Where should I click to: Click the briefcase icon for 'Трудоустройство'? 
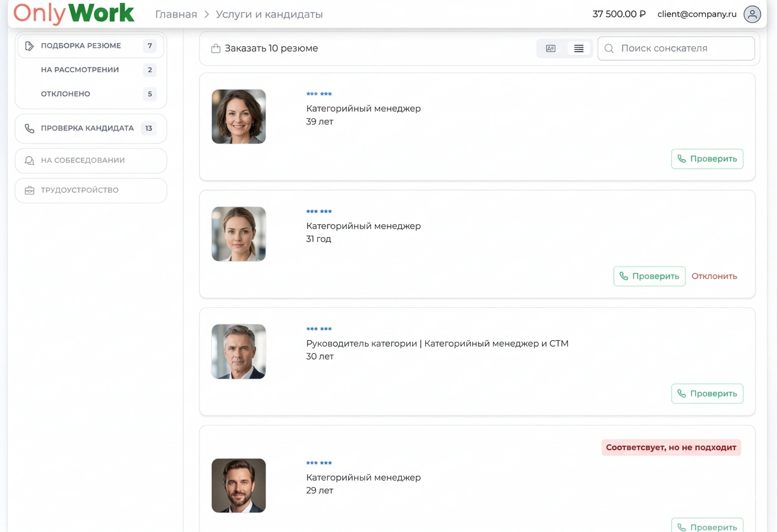[29, 190]
